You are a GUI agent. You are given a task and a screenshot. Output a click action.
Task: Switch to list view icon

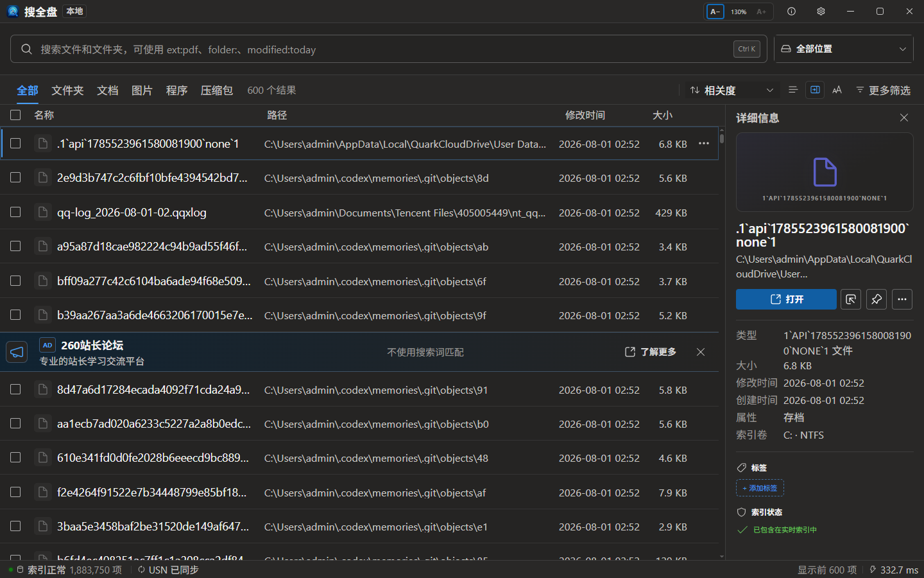pyautogui.click(x=793, y=90)
